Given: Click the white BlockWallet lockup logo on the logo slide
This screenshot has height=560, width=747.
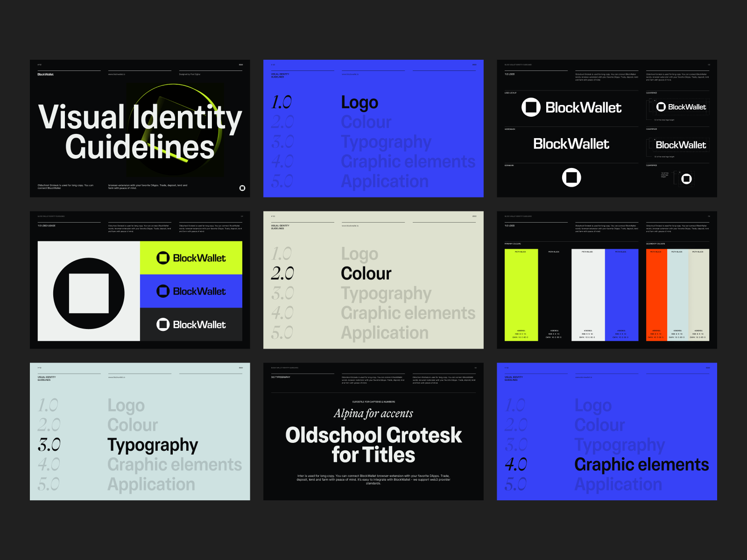Looking at the screenshot, I should click(572, 107).
